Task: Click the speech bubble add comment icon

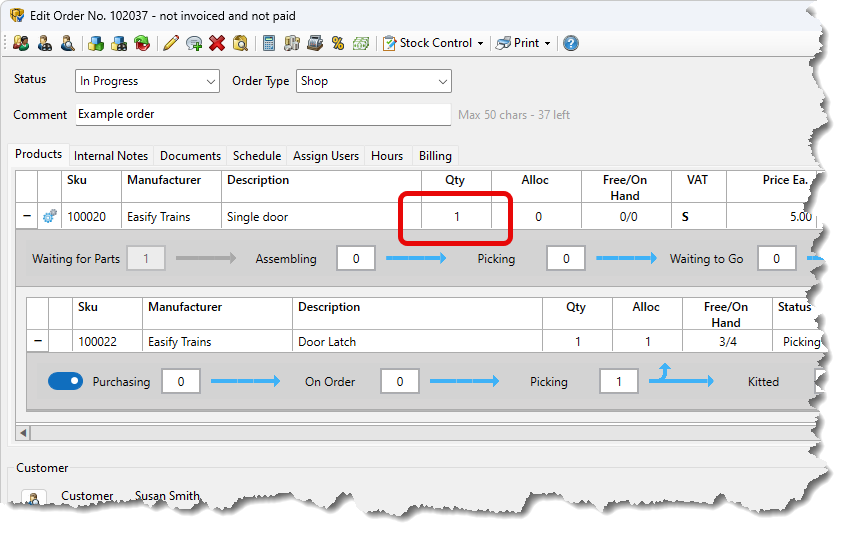Action: (194, 43)
